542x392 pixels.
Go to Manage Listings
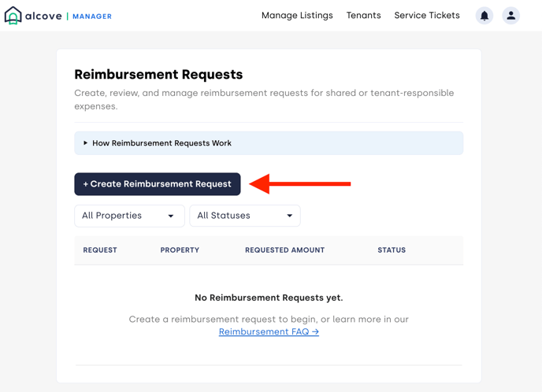[x=297, y=16]
